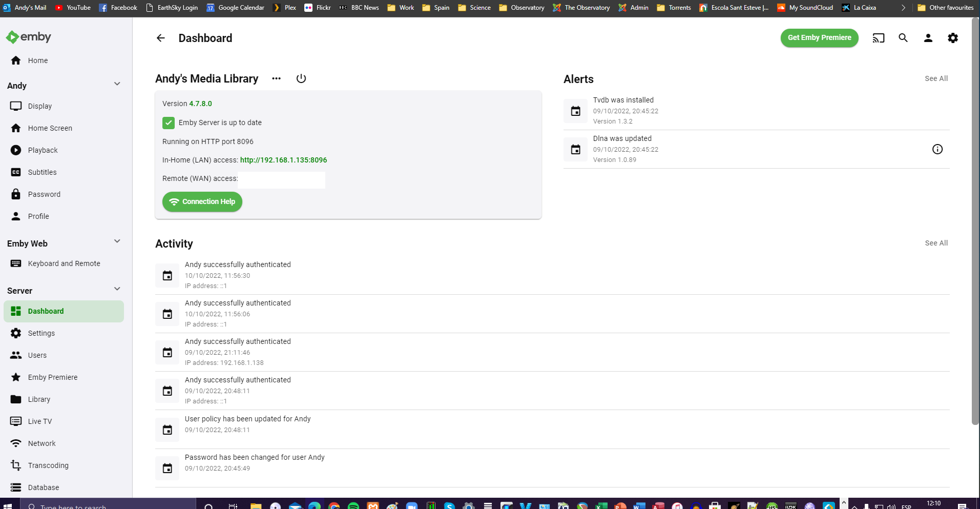Open the Other favourites folder
The width and height of the screenshot is (980, 509).
[x=946, y=8]
